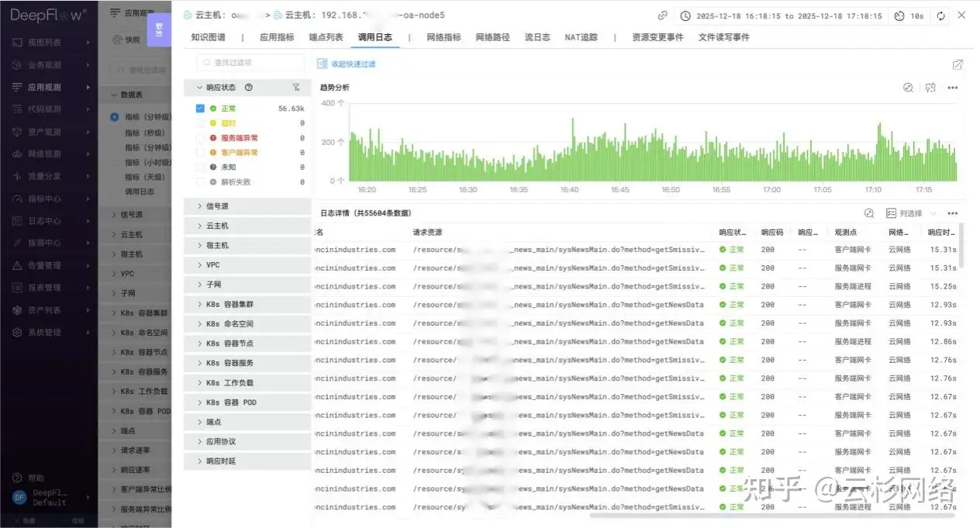Click into the 查找过滤项 search field

pyautogui.click(x=250, y=63)
